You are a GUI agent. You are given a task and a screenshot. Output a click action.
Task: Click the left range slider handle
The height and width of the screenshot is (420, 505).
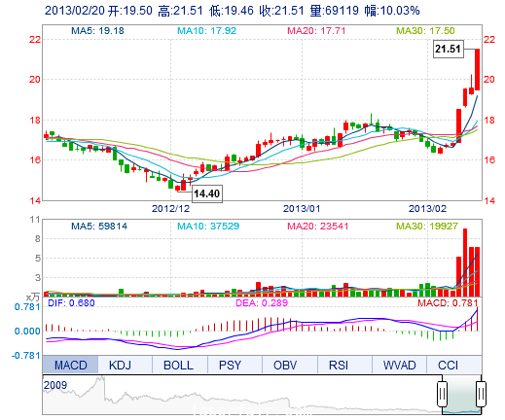(x=442, y=394)
